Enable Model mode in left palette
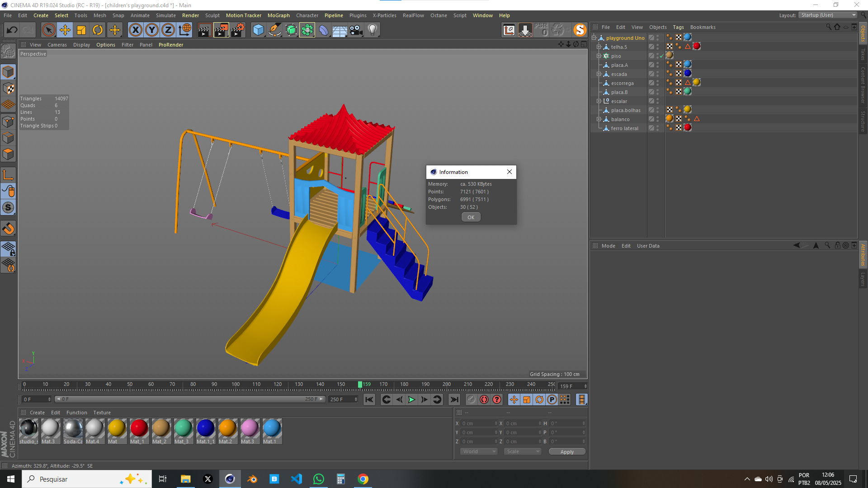The image size is (868, 488). (8, 72)
